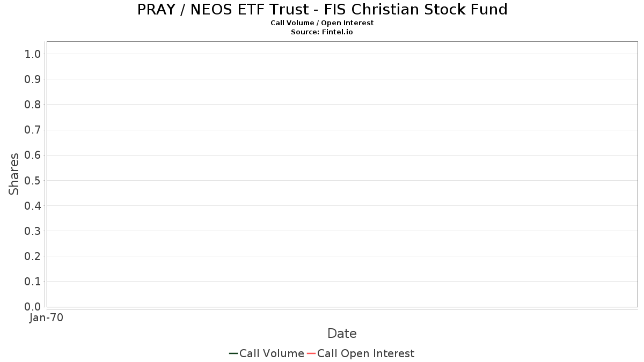Click the chart title PRAY / NEOS ETF Trust

[x=322, y=9]
